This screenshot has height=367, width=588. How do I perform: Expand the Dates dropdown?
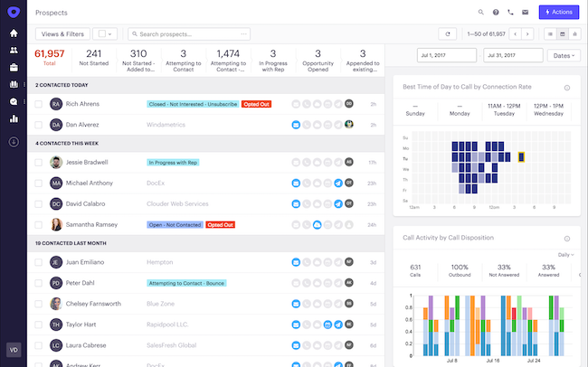click(564, 55)
